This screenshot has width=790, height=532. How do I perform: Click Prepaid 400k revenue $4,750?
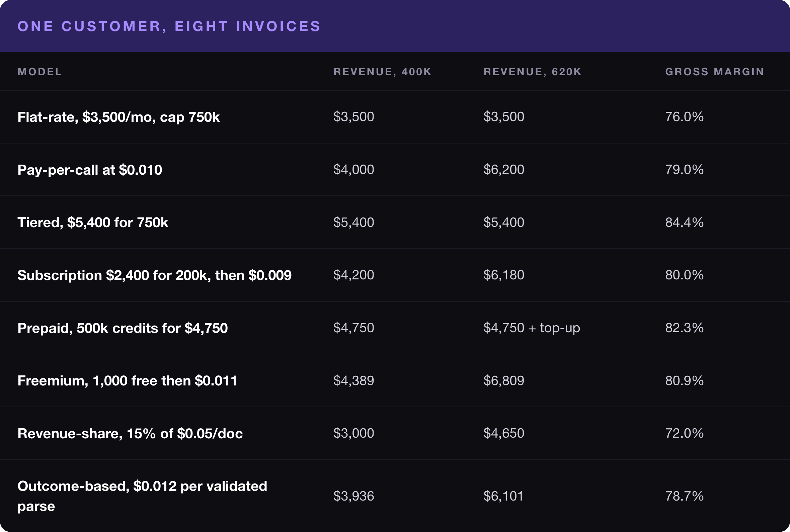(353, 328)
